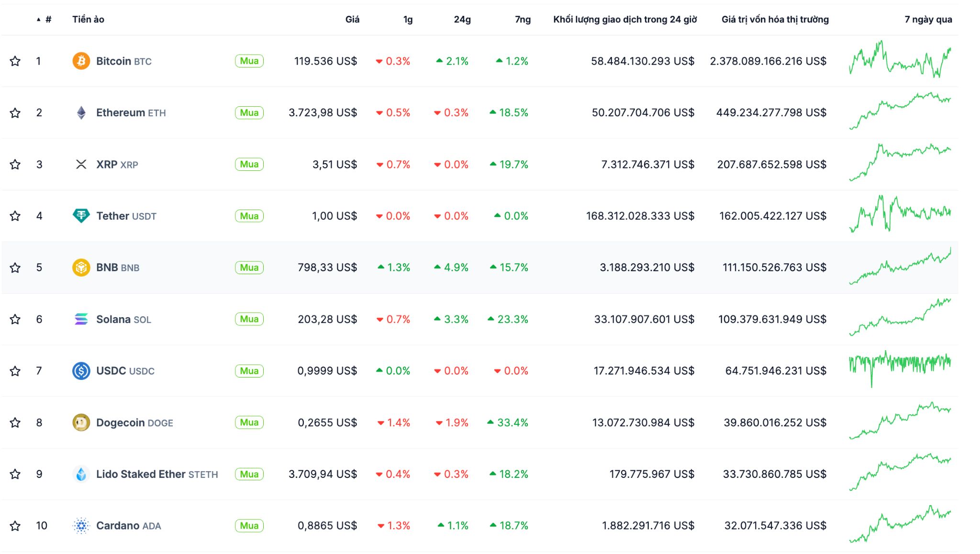Click the ascending sort arrow beside the # header

38,19
